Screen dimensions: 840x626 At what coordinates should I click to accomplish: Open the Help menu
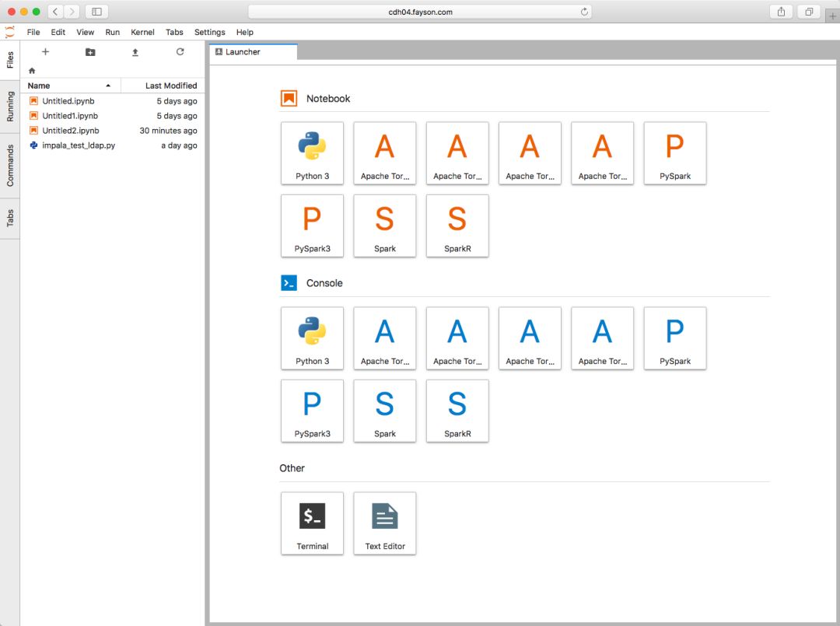point(245,32)
